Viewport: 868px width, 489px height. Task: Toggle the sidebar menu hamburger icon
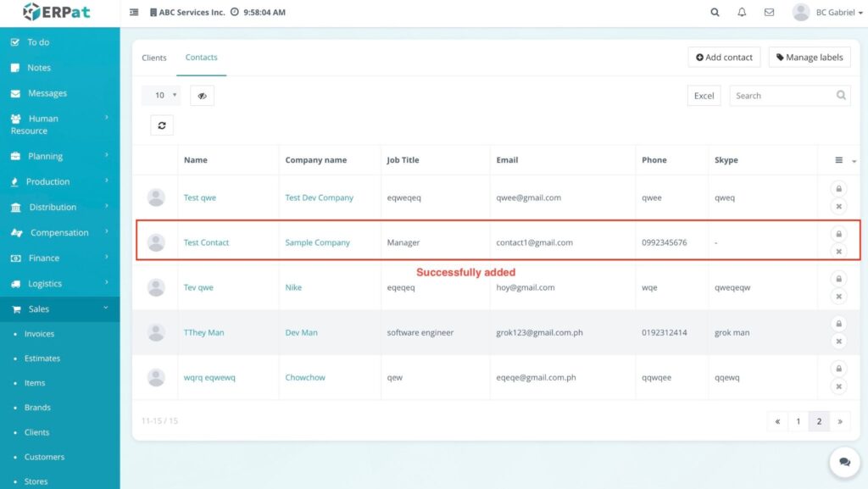point(134,13)
